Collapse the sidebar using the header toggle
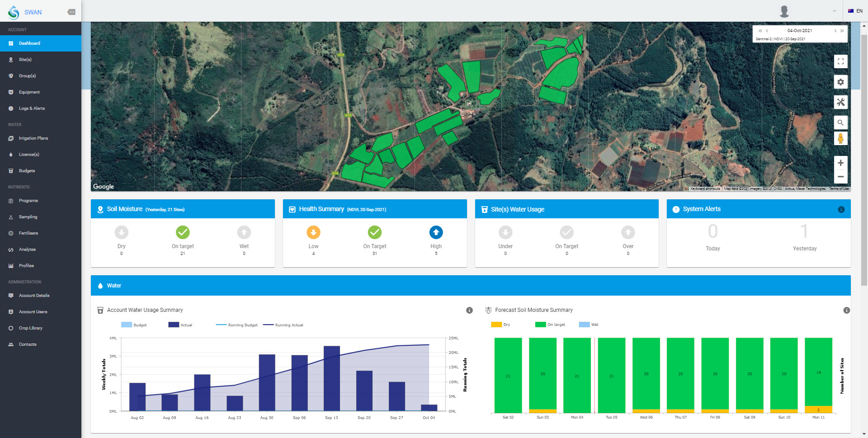The image size is (868, 438). point(71,12)
